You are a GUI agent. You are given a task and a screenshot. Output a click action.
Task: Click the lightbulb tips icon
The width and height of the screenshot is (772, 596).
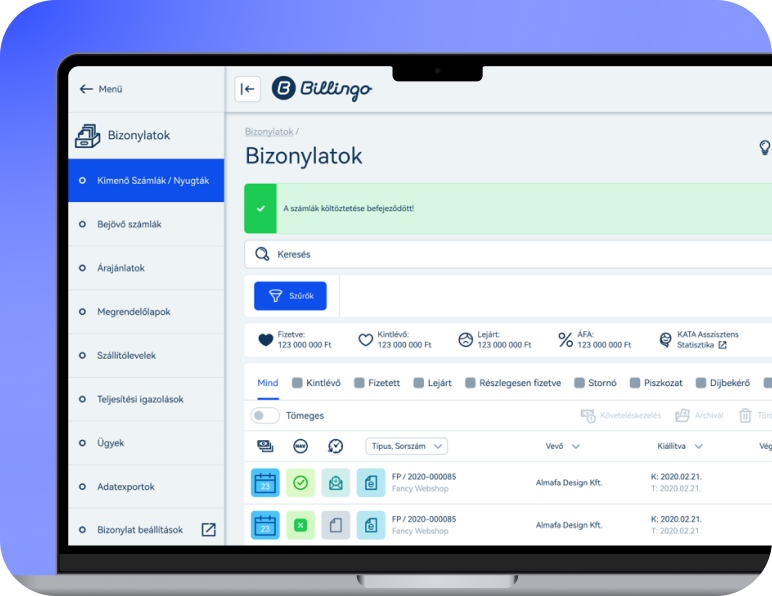pos(764,148)
